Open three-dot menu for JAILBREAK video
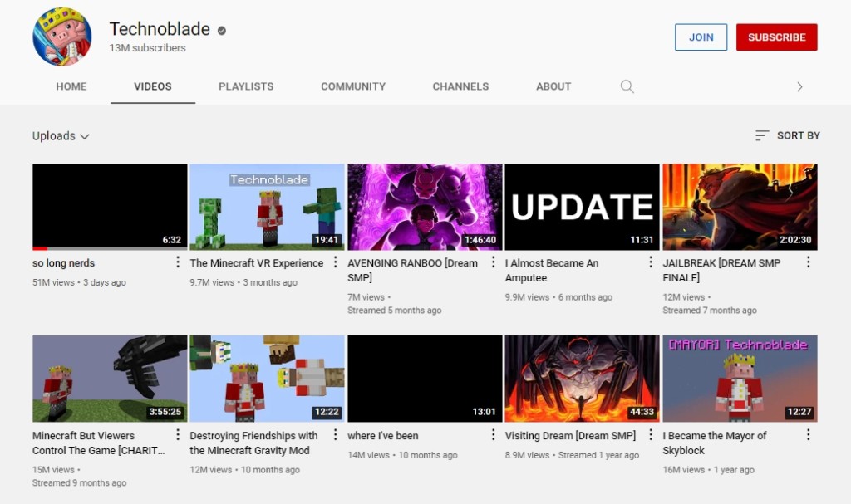This screenshot has width=851, height=504. pos(808,262)
